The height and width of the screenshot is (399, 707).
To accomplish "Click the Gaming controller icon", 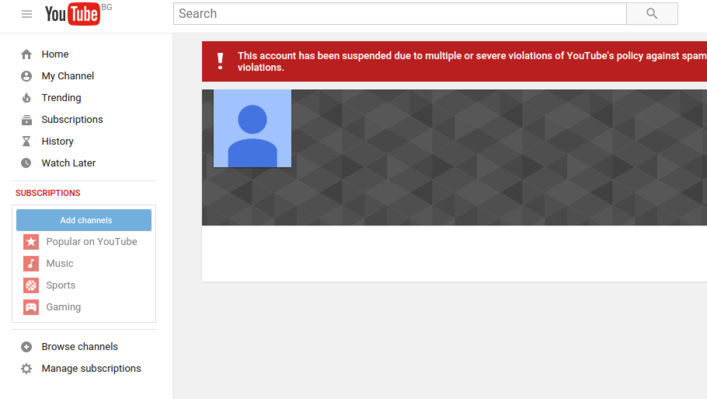I will pyautogui.click(x=31, y=307).
